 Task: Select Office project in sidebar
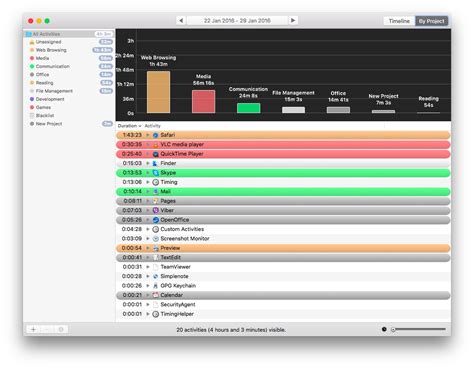point(69,74)
